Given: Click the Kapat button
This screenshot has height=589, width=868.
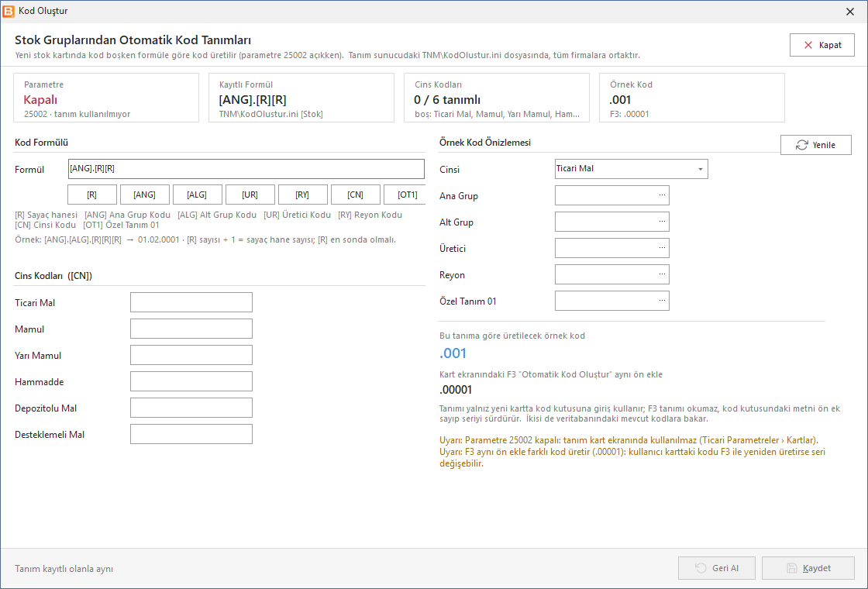Looking at the screenshot, I should coord(822,45).
